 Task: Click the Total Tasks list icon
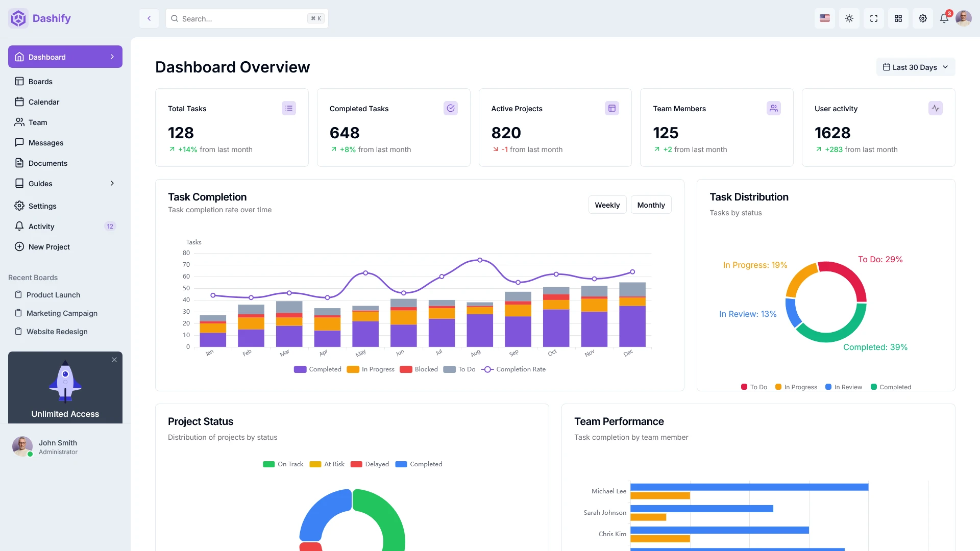tap(289, 108)
